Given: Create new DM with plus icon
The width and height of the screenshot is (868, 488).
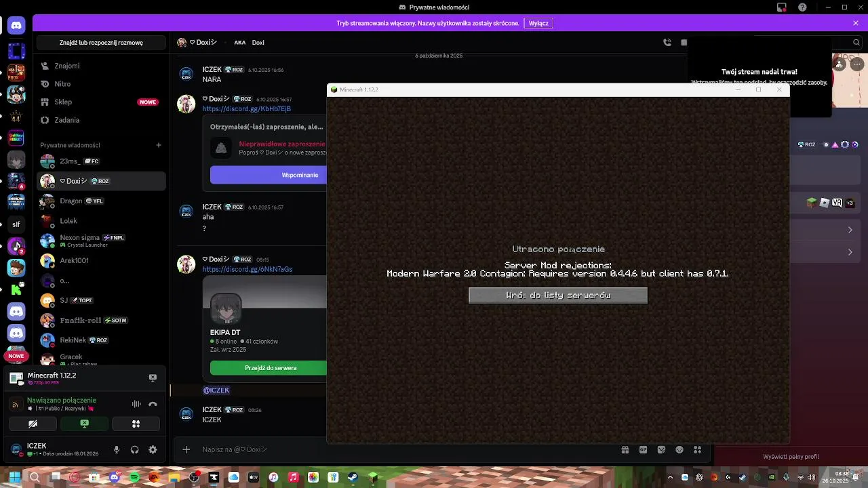Looking at the screenshot, I should pos(159,145).
